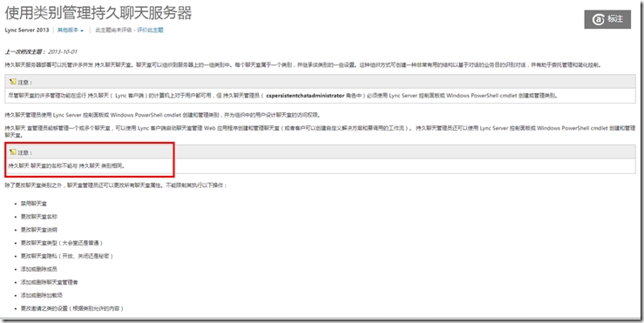Viewport: 644px width, 323px height.
Task: Click the note text starting 尽管聊天室的许多管理功能
Action: tap(282, 96)
